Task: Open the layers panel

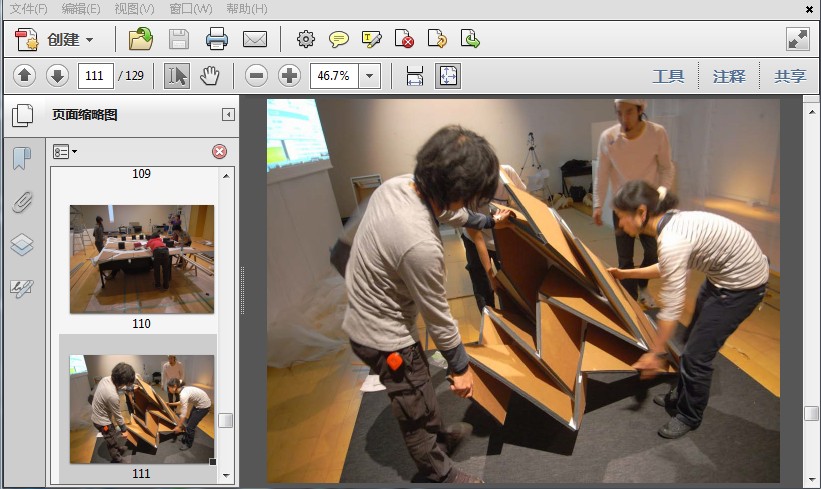Action: click(x=22, y=244)
